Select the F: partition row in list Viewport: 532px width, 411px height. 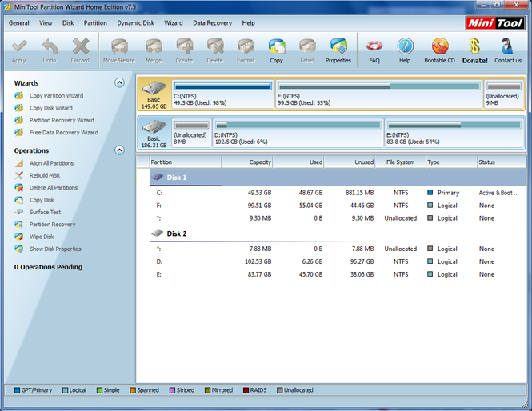click(338, 205)
